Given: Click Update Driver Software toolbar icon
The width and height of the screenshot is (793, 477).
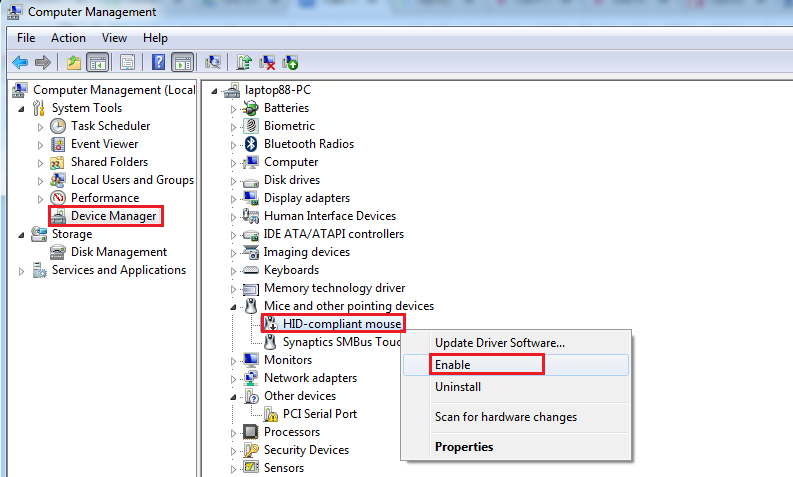Looking at the screenshot, I should pos(244,63).
